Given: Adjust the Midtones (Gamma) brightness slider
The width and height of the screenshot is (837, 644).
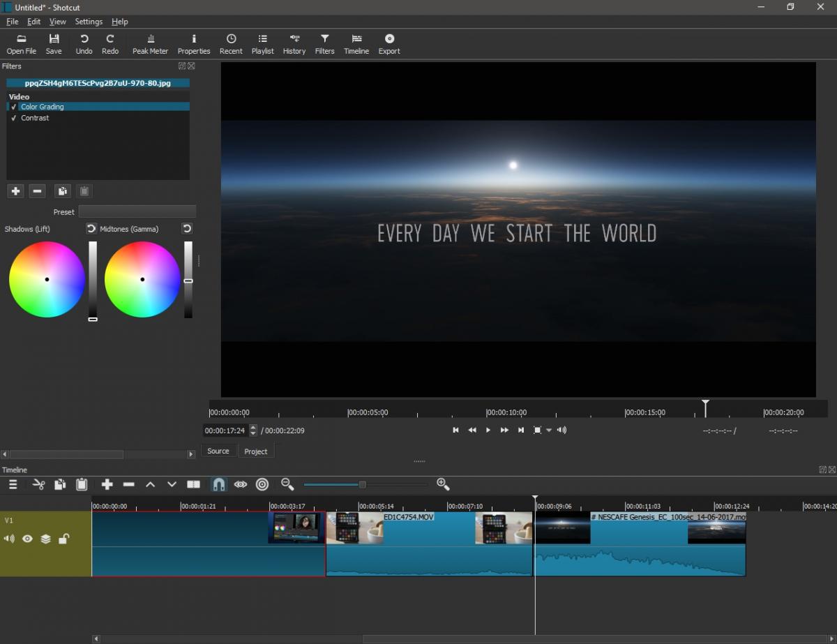Looking at the screenshot, I should click(188, 280).
